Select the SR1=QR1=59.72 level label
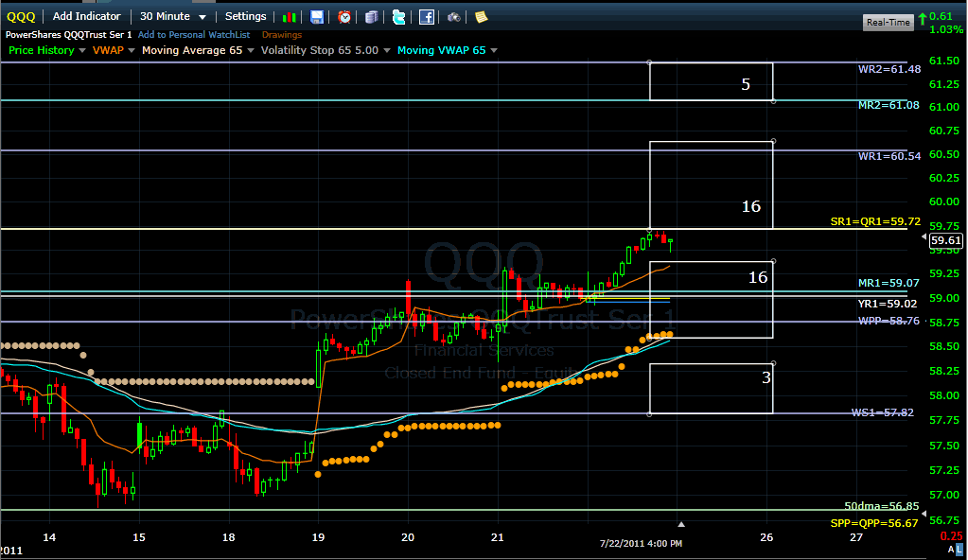The image size is (968, 560). click(875, 221)
